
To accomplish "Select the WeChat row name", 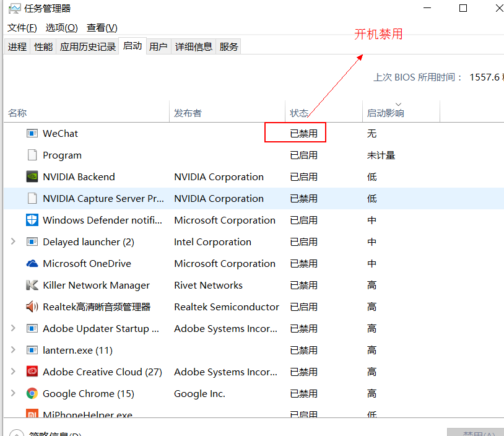I will coord(61,133).
